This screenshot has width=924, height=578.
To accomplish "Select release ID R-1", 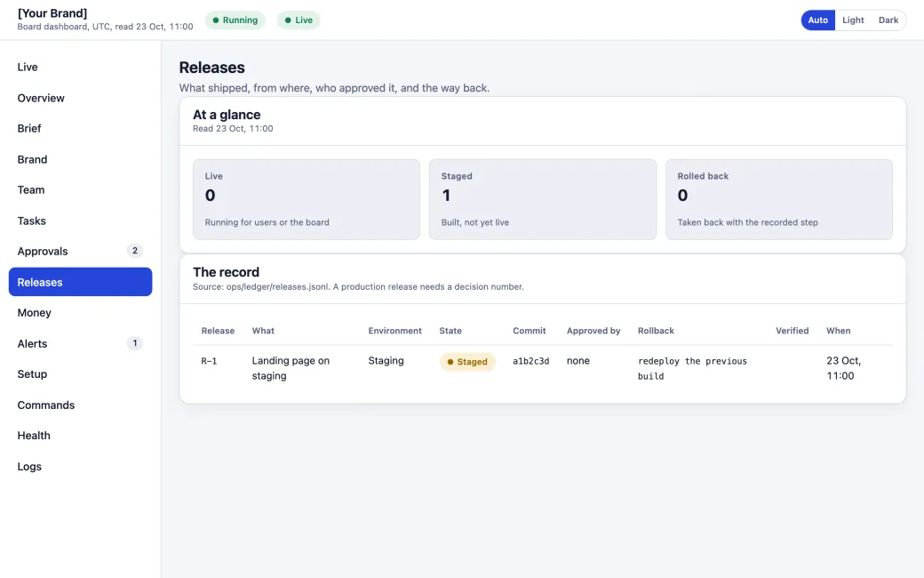I will [209, 361].
